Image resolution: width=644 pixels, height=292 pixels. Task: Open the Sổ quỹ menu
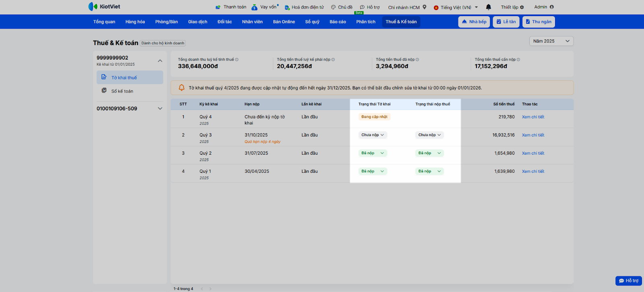pyautogui.click(x=312, y=22)
